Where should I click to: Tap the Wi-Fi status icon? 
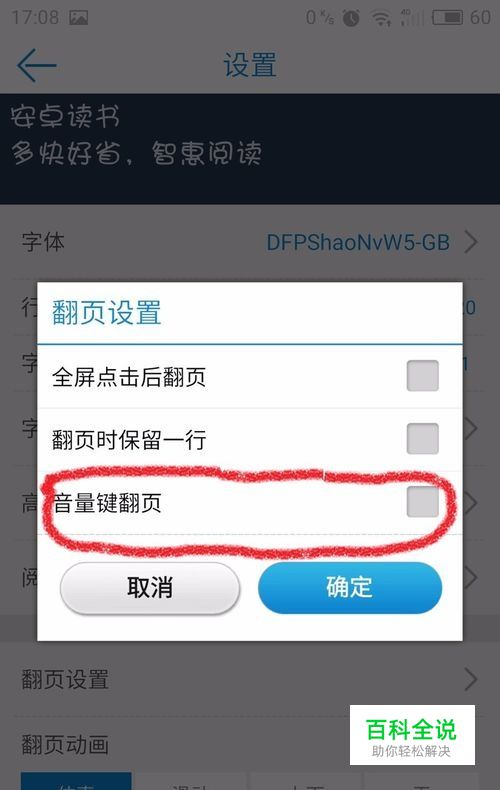(x=381, y=18)
